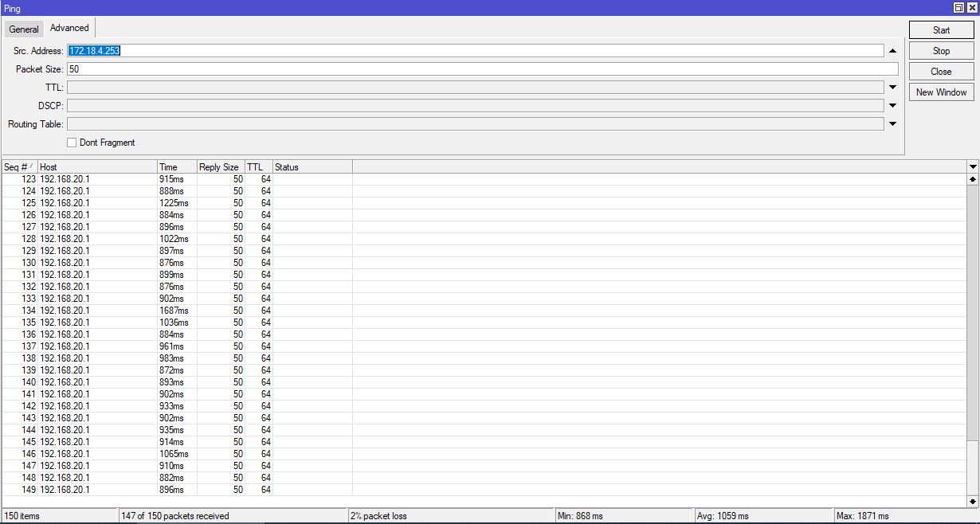The image size is (980, 524).
Task: Open the Routing Table dropdown
Action: 892,123
